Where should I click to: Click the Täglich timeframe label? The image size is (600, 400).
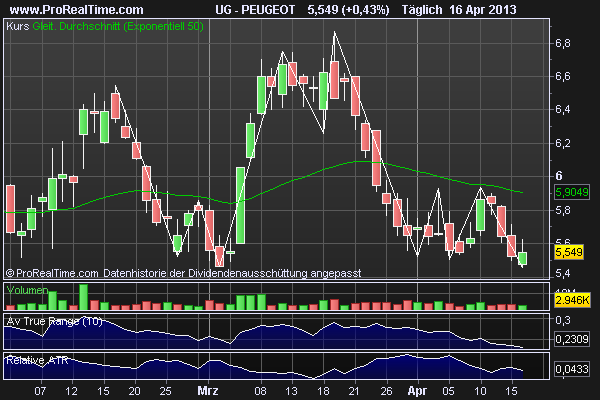(x=422, y=9)
